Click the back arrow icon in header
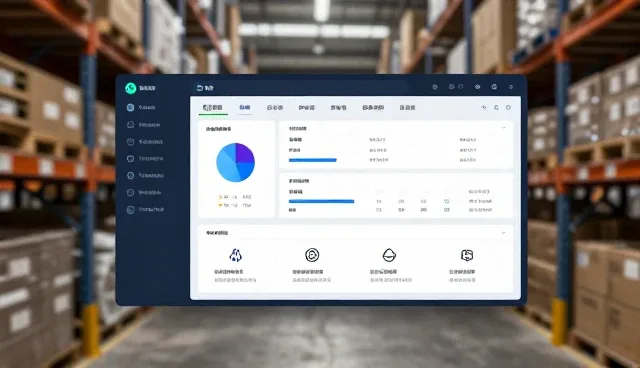This screenshot has width=640, height=368. pos(200,88)
